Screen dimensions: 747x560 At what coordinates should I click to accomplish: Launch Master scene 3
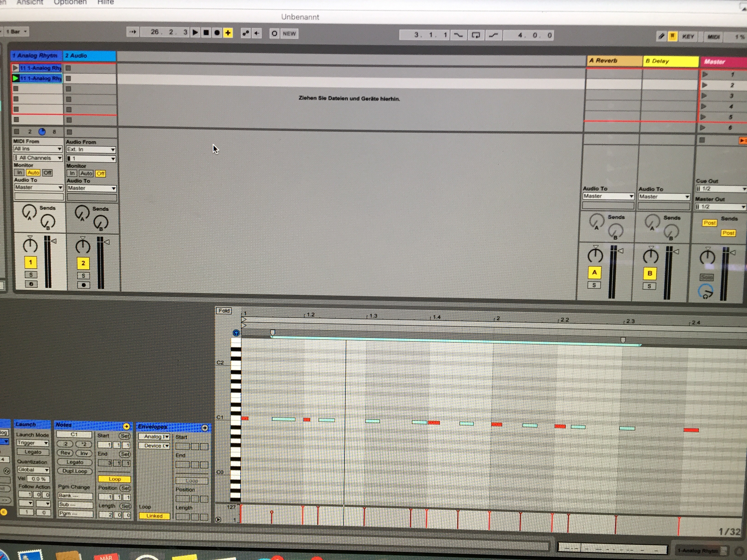704,96
